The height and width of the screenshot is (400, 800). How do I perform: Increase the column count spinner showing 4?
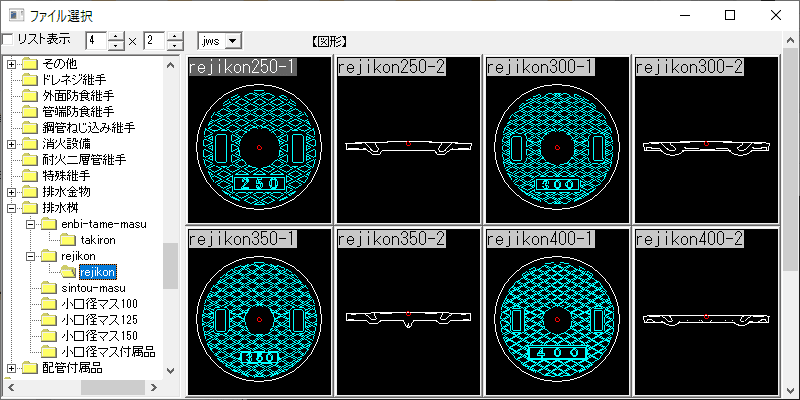pos(115,36)
